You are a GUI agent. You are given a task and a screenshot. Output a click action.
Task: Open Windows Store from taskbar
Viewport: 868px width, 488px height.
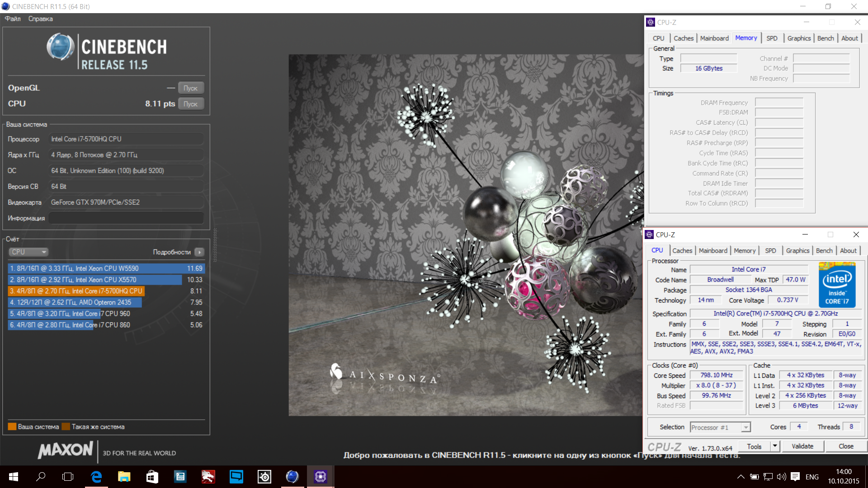coord(152,477)
